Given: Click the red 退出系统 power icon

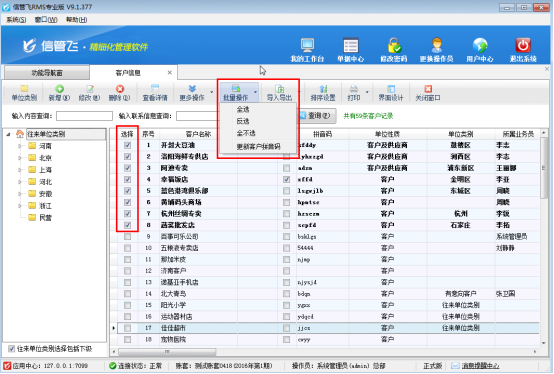Looking at the screenshot, I should [523, 46].
